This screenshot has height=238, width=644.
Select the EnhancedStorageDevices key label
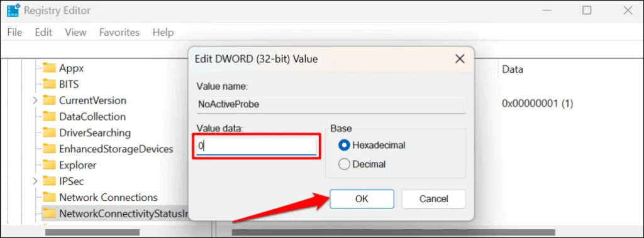pyautogui.click(x=116, y=149)
